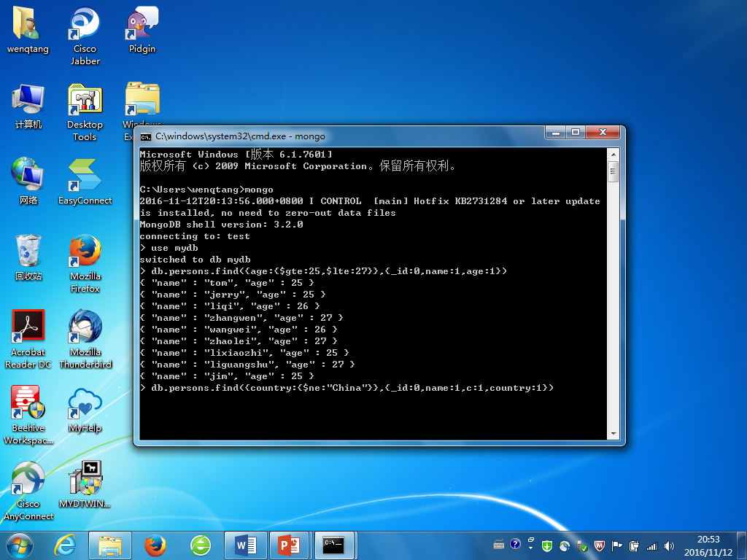Open Acrobat Reader DC desktop shortcut
This screenshot has width=747, height=560.
(x=28, y=339)
